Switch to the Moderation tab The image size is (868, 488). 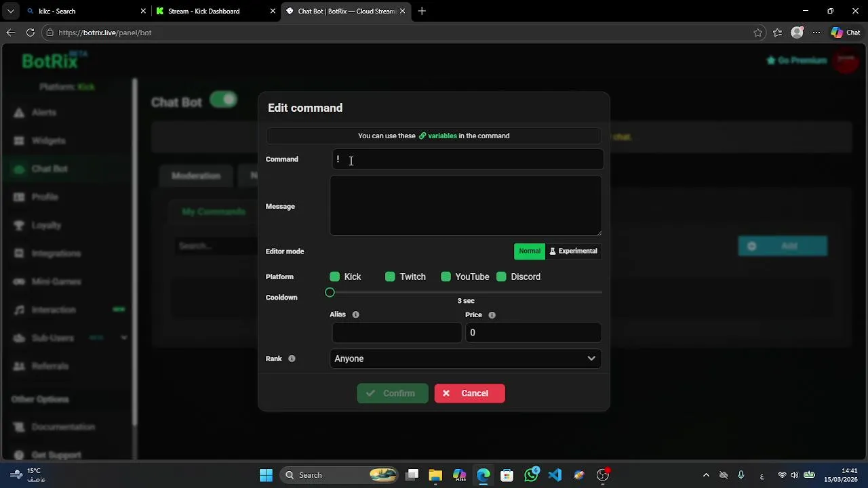pyautogui.click(x=195, y=176)
